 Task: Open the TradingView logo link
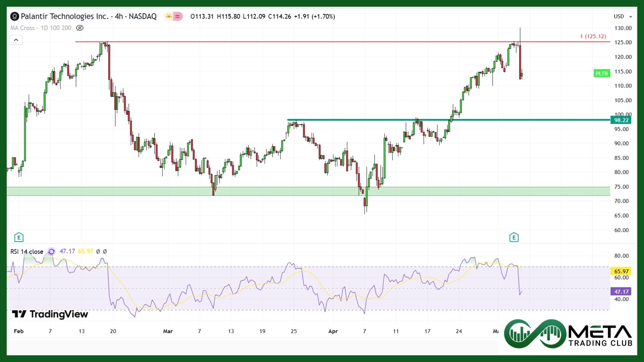coord(50,314)
